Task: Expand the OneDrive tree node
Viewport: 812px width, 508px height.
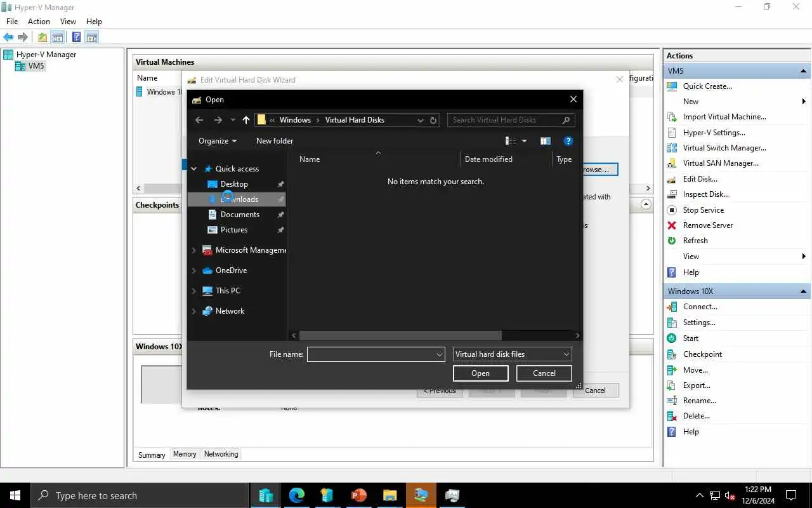Action: coord(194,271)
